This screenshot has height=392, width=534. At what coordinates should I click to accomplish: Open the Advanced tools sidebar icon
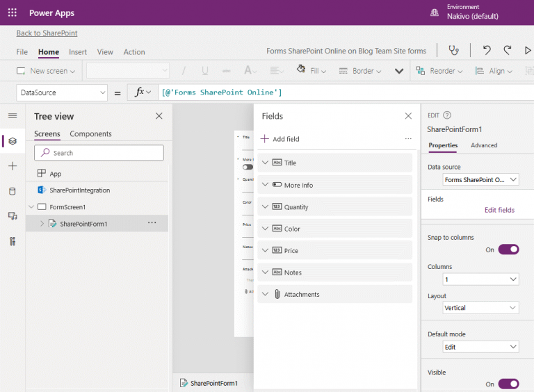click(13, 241)
